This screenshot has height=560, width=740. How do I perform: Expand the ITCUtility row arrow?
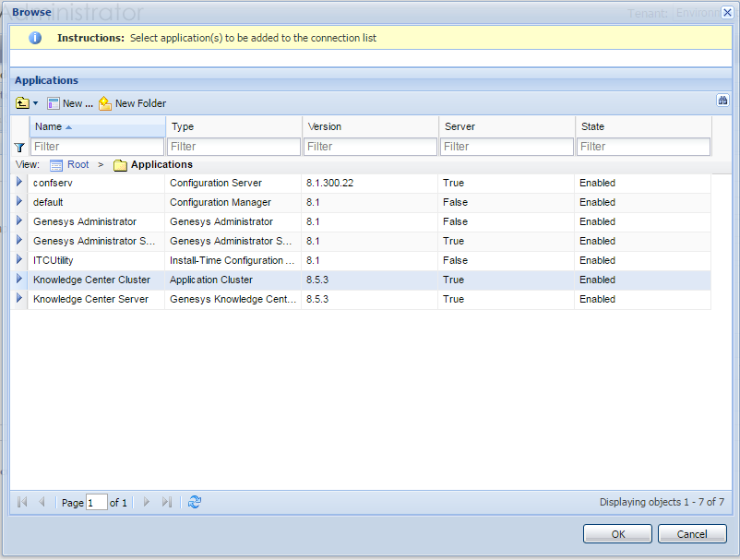click(x=19, y=260)
